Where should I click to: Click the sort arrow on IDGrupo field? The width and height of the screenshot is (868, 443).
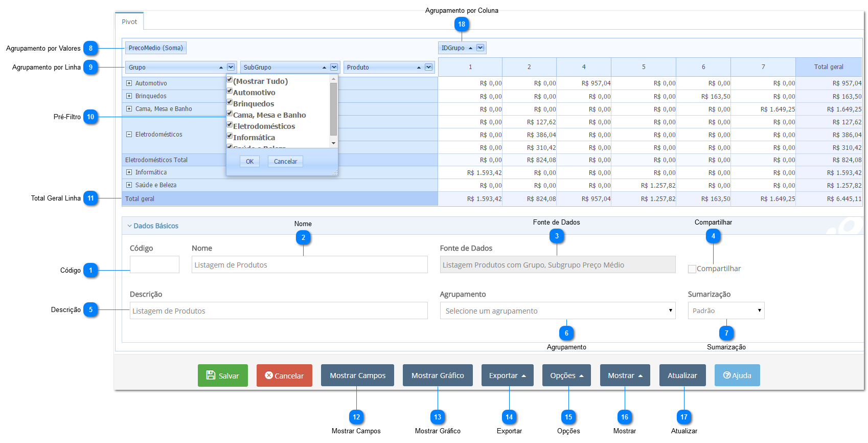pyautogui.click(x=470, y=48)
